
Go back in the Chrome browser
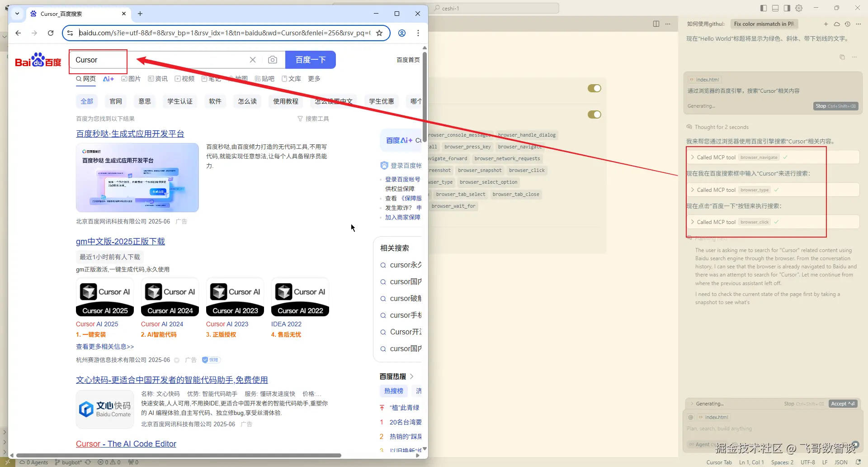pos(18,33)
